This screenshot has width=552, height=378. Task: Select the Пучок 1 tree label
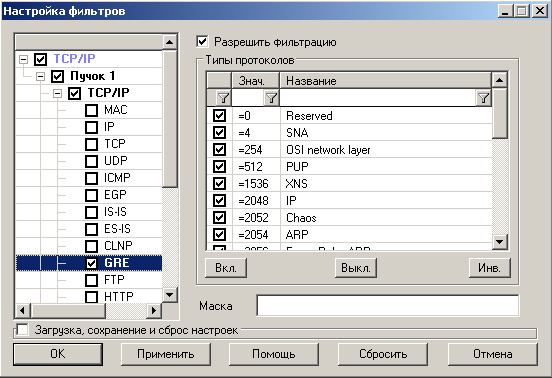point(92,76)
